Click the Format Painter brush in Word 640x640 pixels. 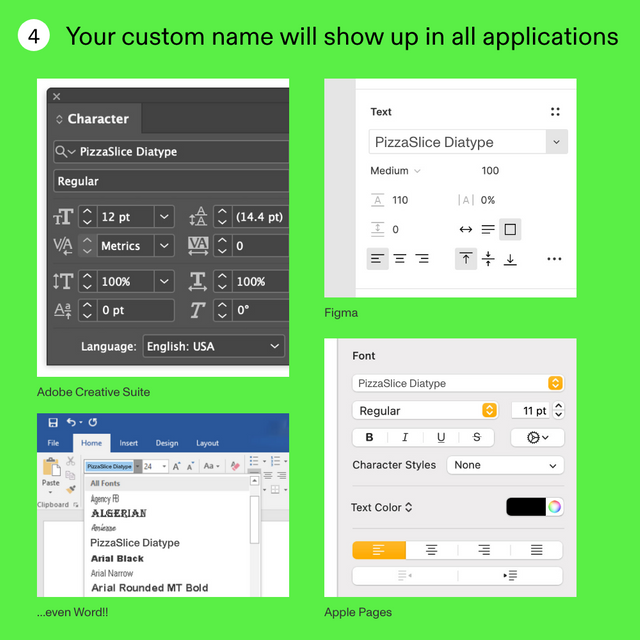click(x=71, y=489)
